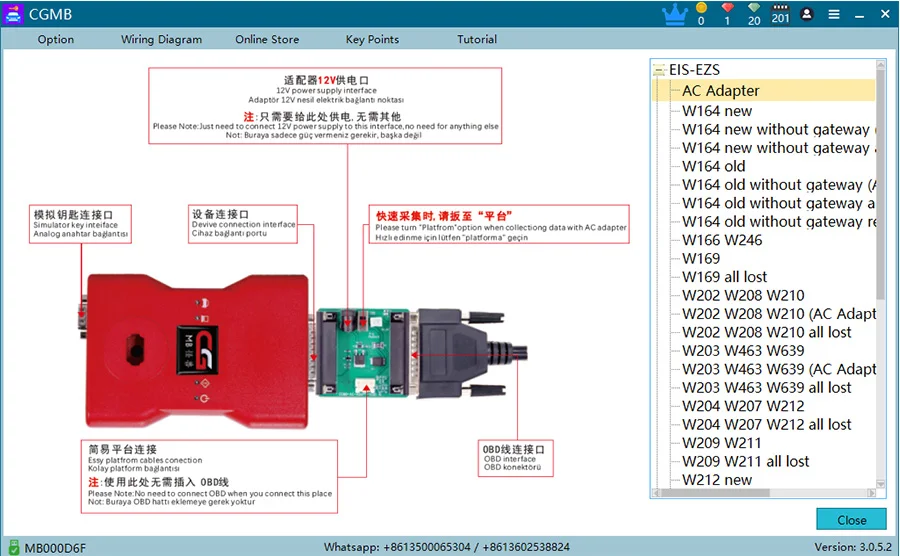Click the OBD interface label

coord(515,458)
